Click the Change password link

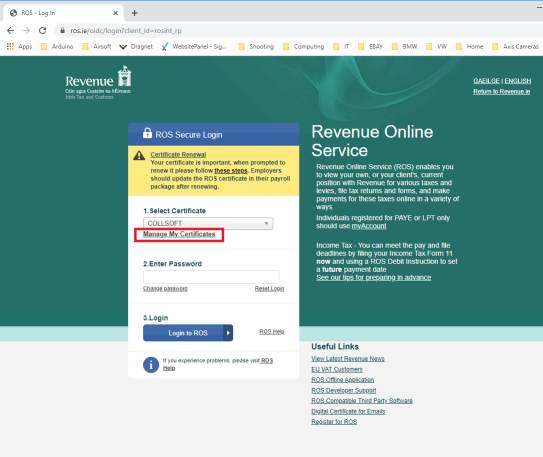165,288
